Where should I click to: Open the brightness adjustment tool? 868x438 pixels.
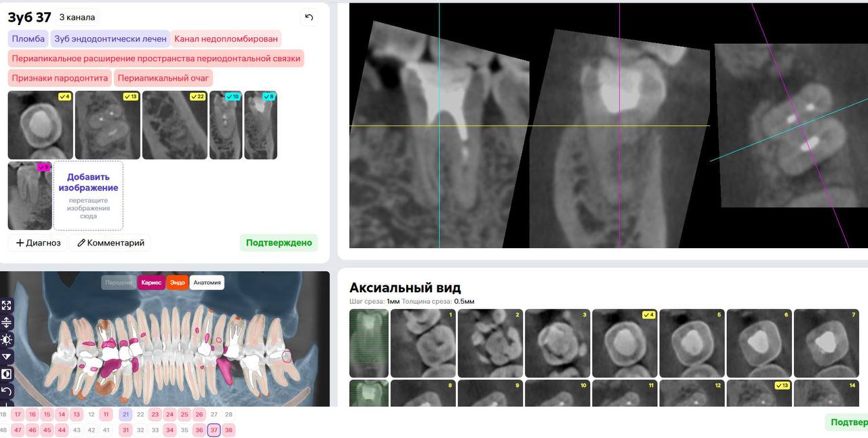click(x=7, y=340)
